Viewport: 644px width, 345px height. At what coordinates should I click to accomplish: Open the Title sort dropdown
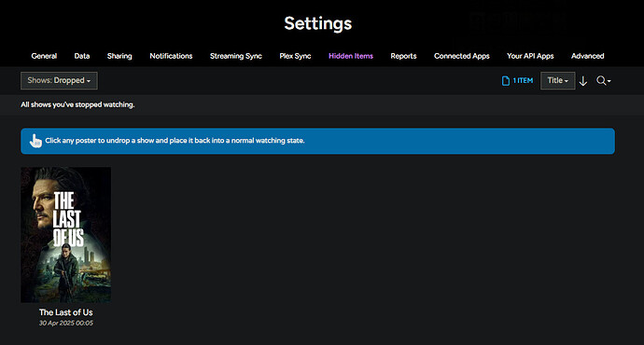click(x=557, y=80)
